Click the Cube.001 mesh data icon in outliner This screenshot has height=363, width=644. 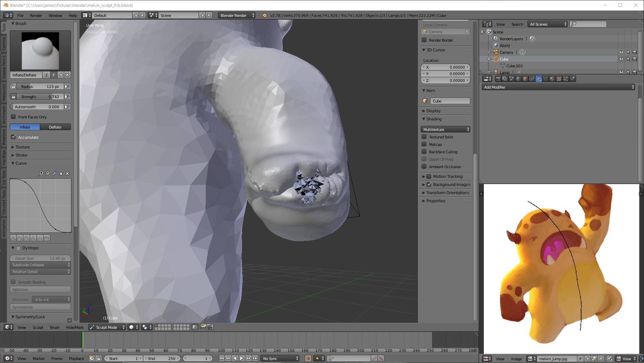click(x=503, y=66)
